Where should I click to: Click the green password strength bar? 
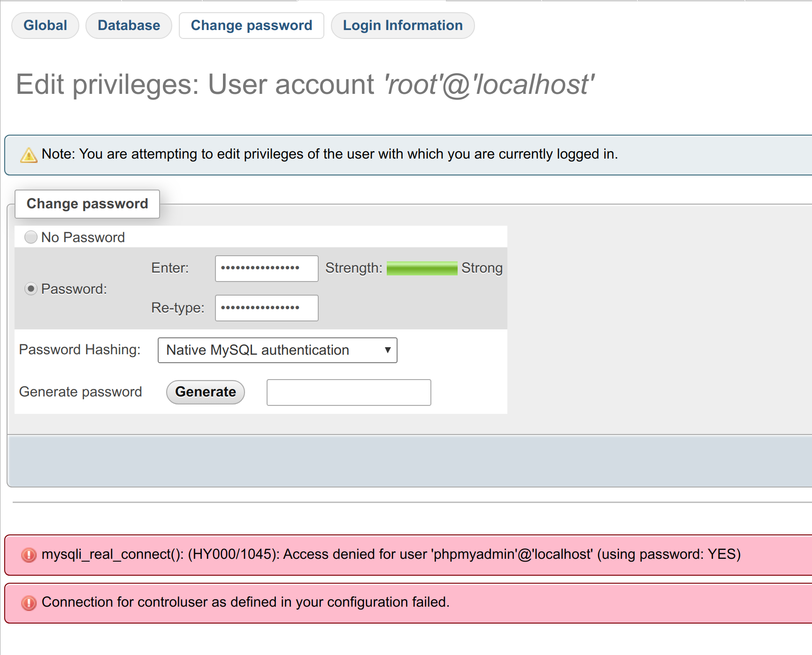click(x=422, y=268)
